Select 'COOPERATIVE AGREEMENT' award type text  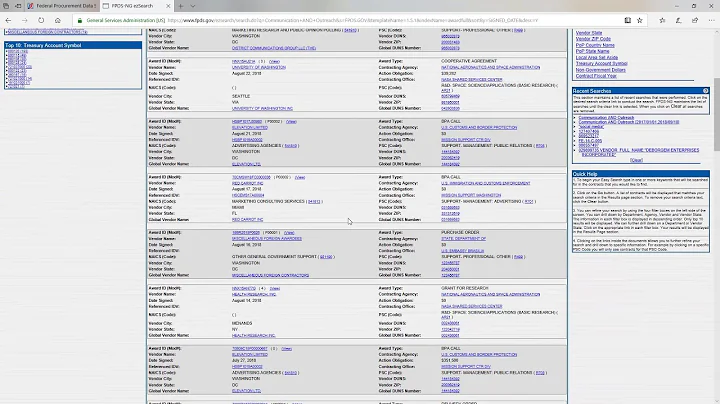tap(469, 61)
